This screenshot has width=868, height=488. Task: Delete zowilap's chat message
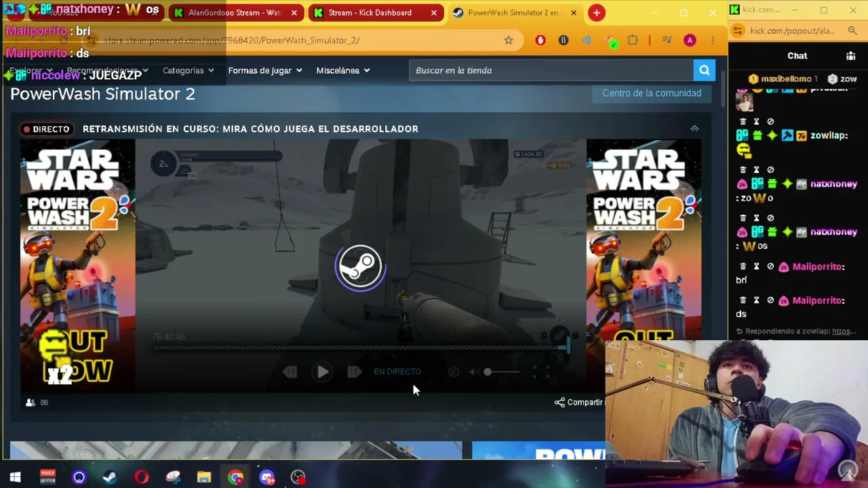pyautogui.click(x=743, y=122)
